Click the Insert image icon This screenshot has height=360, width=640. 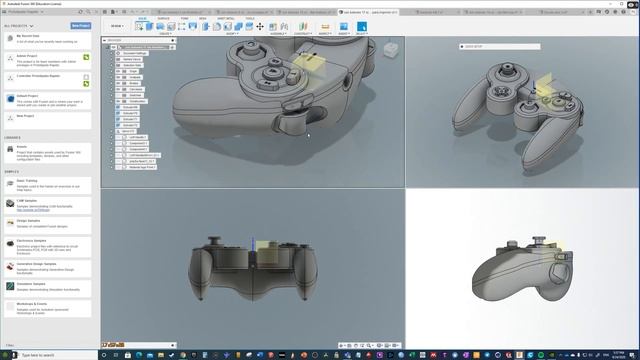344,27
